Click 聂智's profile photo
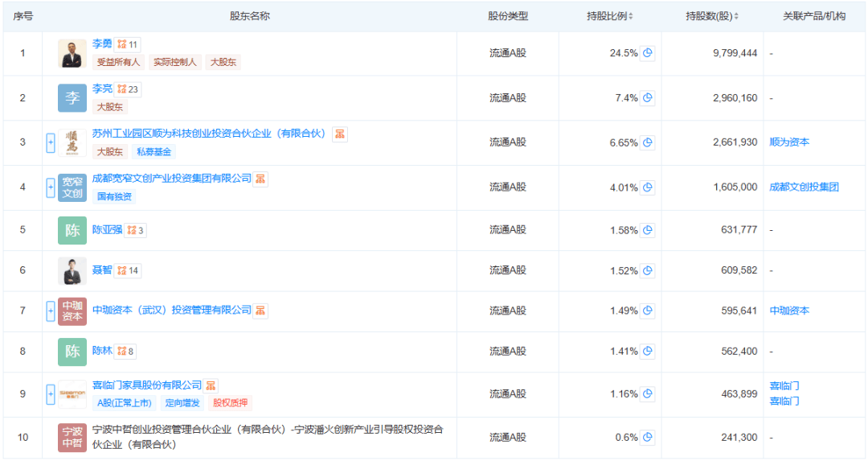The width and height of the screenshot is (868, 461). [x=72, y=270]
